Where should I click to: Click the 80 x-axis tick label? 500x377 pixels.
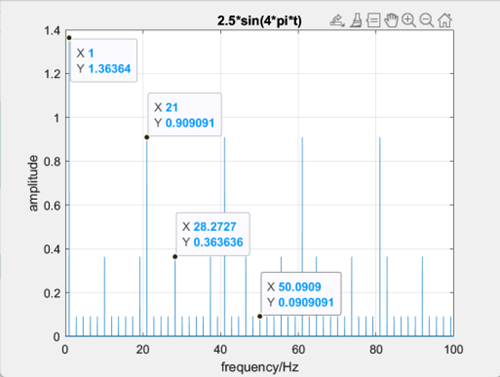pyautogui.click(x=376, y=350)
